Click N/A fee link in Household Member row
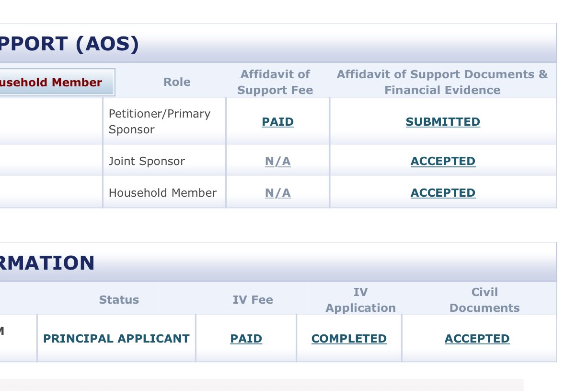The image size is (588, 391). [277, 193]
